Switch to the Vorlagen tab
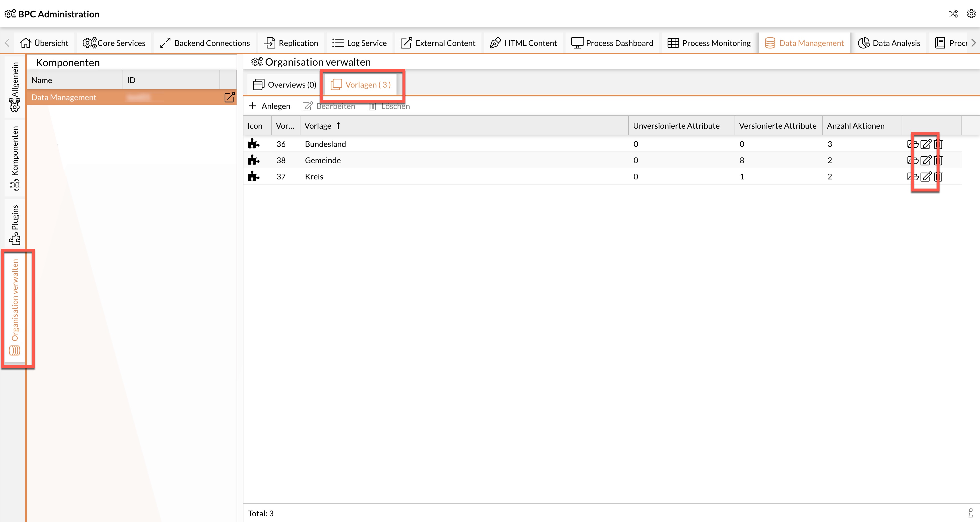The height and width of the screenshot is (522, 980). coord(362,84)
